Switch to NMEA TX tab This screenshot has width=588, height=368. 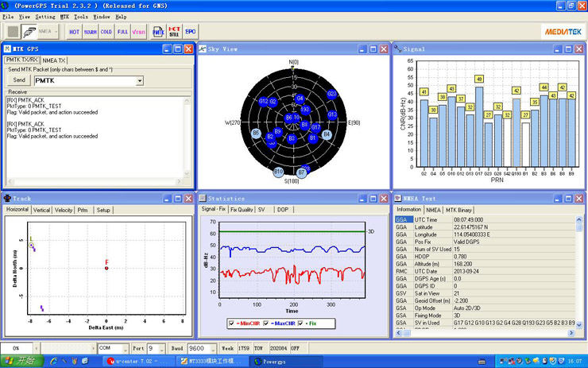point(53,60)
